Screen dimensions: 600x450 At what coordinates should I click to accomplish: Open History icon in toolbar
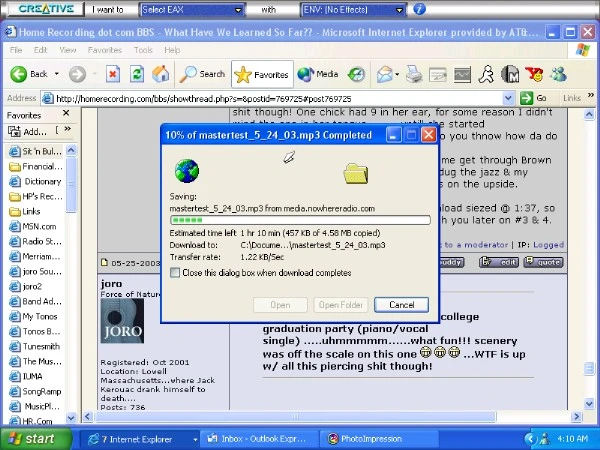(357, 75)
